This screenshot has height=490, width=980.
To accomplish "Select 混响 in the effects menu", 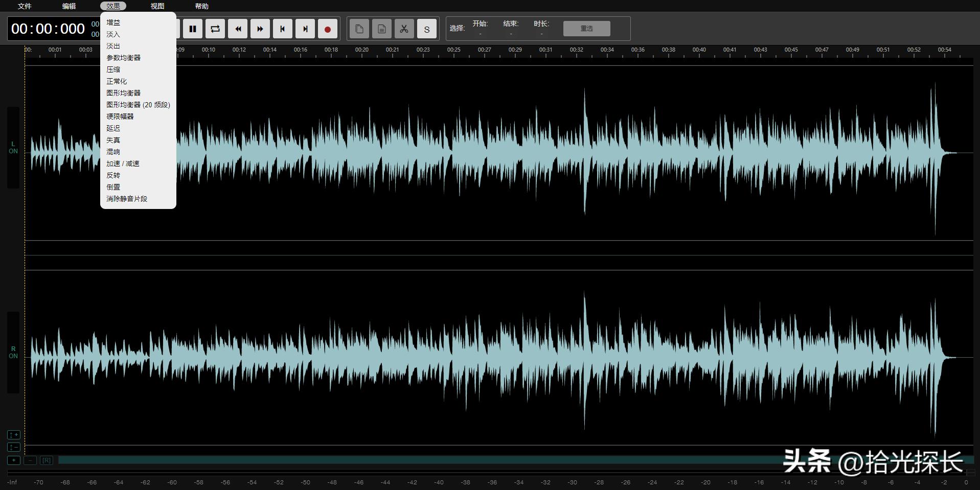I will point(113,152).
